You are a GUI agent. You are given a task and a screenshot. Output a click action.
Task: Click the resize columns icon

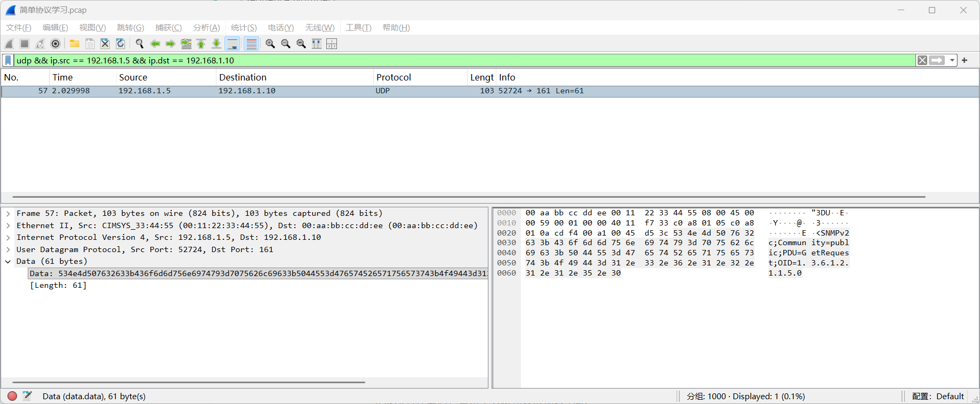(x=317, y=44)
